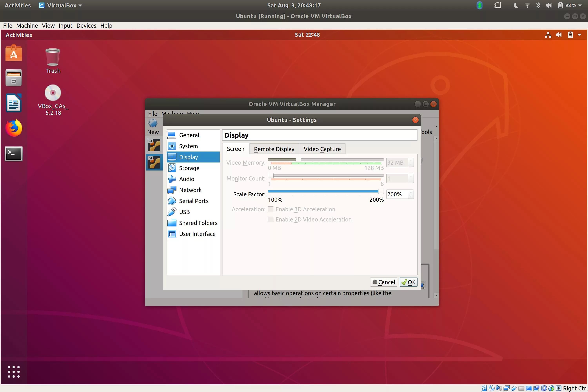Go to Network settings category

tap(193, 190)
